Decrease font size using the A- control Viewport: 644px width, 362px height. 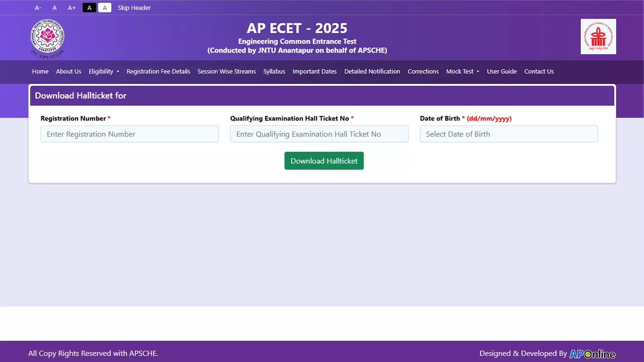coord(38,7)
